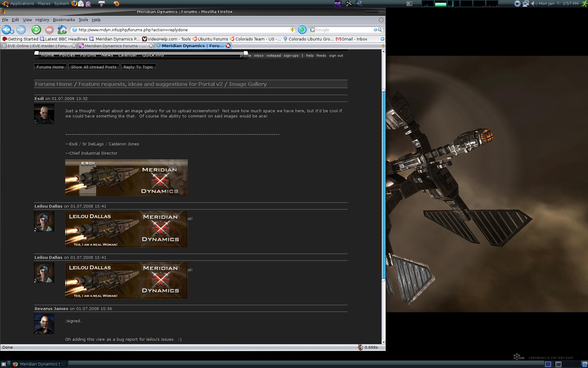Open the EVE launcher icon in top panel
This screenshot has width=588, height=368.
point(338,4)
